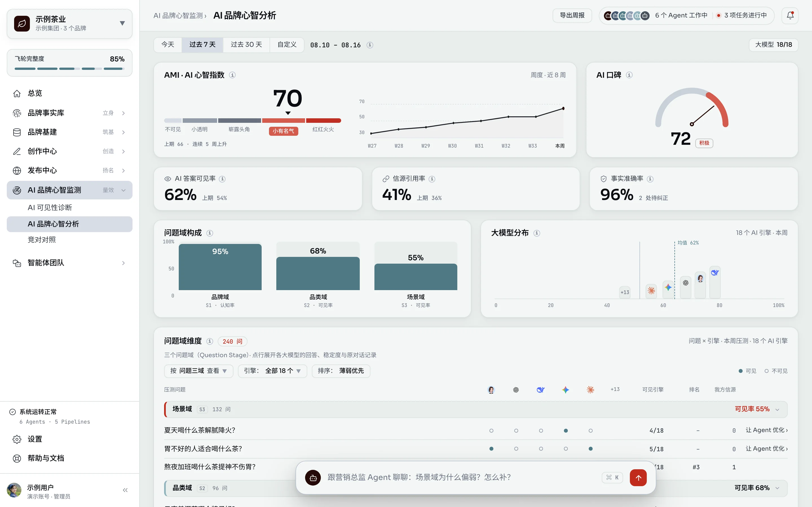The height and width of the screenshot is (507, 812).
Task: Click the info icon next to AMI · AI 心智指数
Action: click(x=232, y=75)
